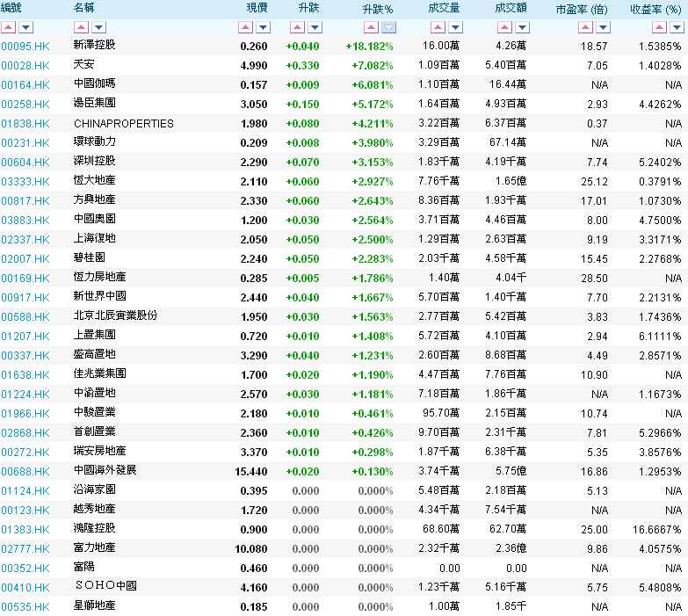This screenshot has height=616, width=688.
Task: Open stock link 00272.HK
Action: (x=25, y=452)
